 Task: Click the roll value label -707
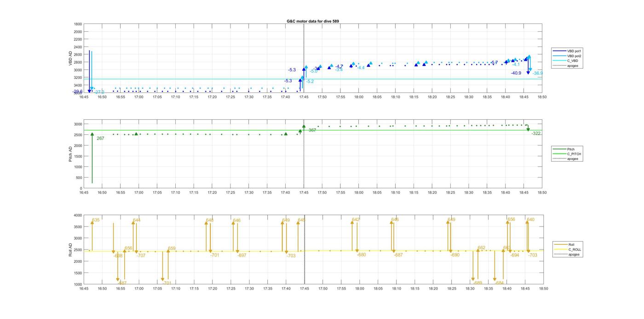(141, 255)
